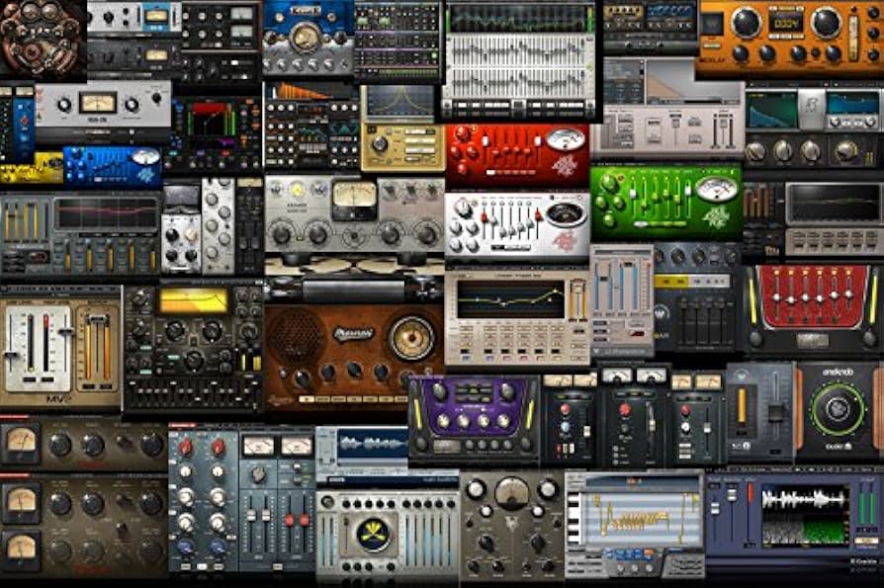Open the brown vintage radio style plugin
Viewport: 884px width, 588px height.
pyautogui.click(x=354, y=358)
